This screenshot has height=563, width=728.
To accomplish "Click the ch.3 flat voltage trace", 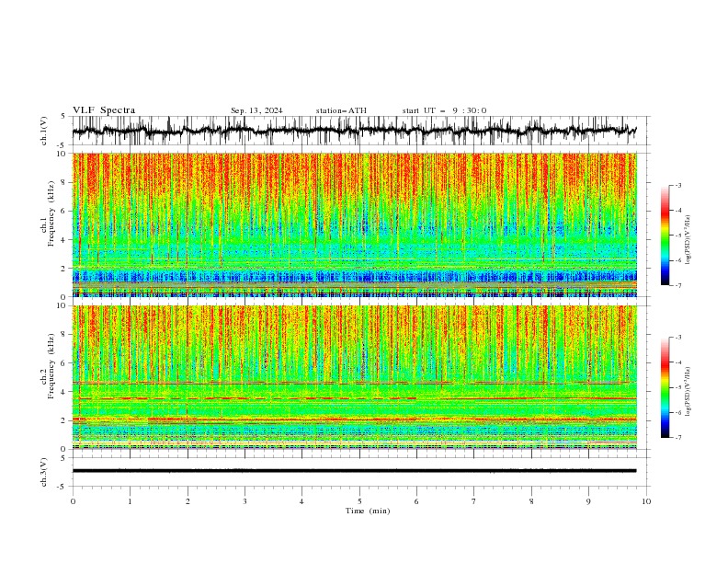I will click(x=354, y=471).
